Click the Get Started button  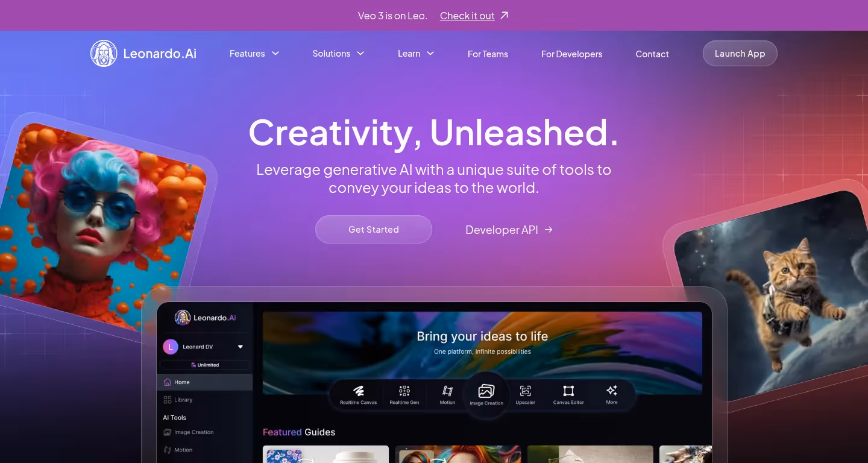[x=374, y=230]
